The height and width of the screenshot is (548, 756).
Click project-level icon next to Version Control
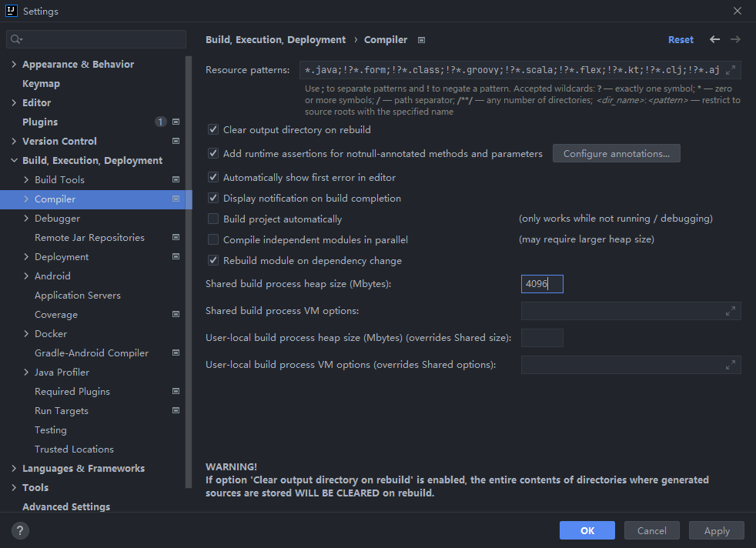tap(176, 141)
